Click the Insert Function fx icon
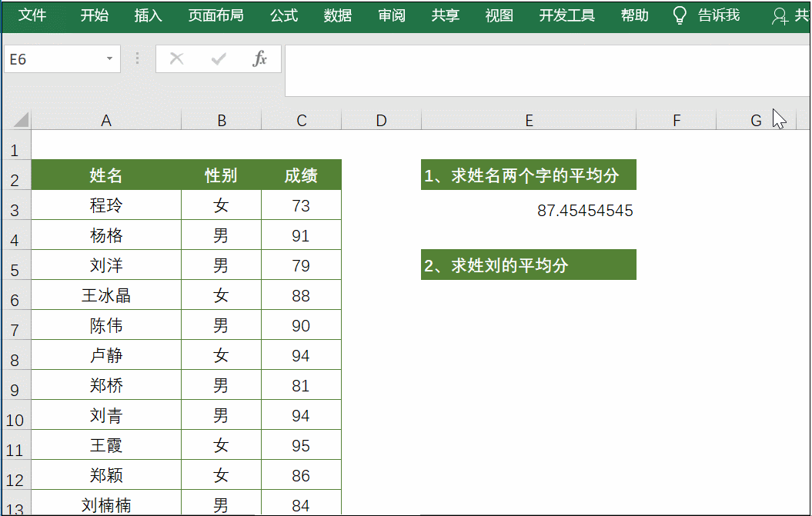Screen dimensions: 812x516 tap(260, 59)
